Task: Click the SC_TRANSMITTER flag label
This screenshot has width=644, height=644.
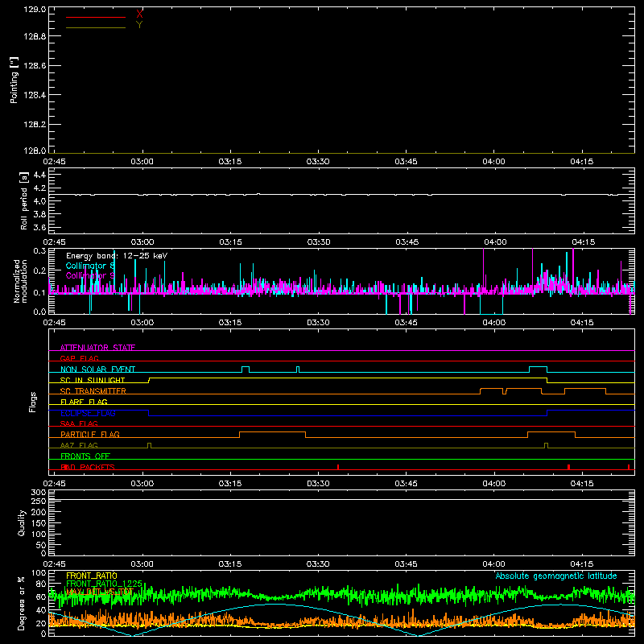Action: tap(93, 391)
